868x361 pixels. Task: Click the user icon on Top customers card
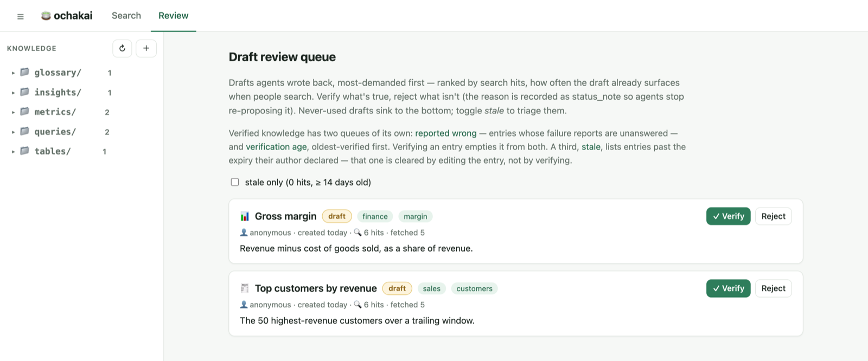(x=244, y=305)
